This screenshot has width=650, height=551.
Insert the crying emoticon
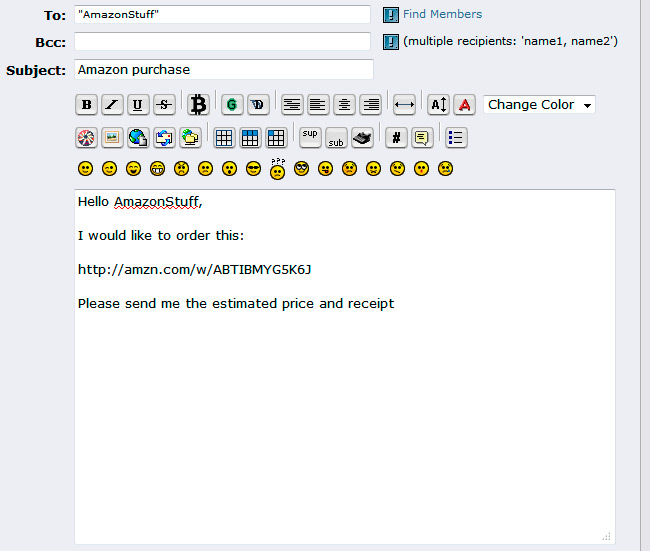click(446, 169)
